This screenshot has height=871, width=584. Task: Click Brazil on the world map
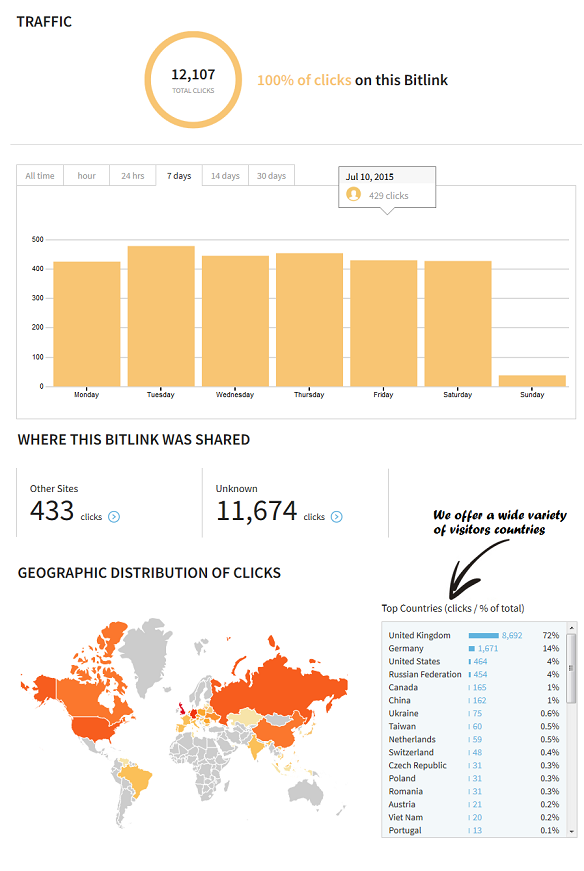(x=139, y=778)
